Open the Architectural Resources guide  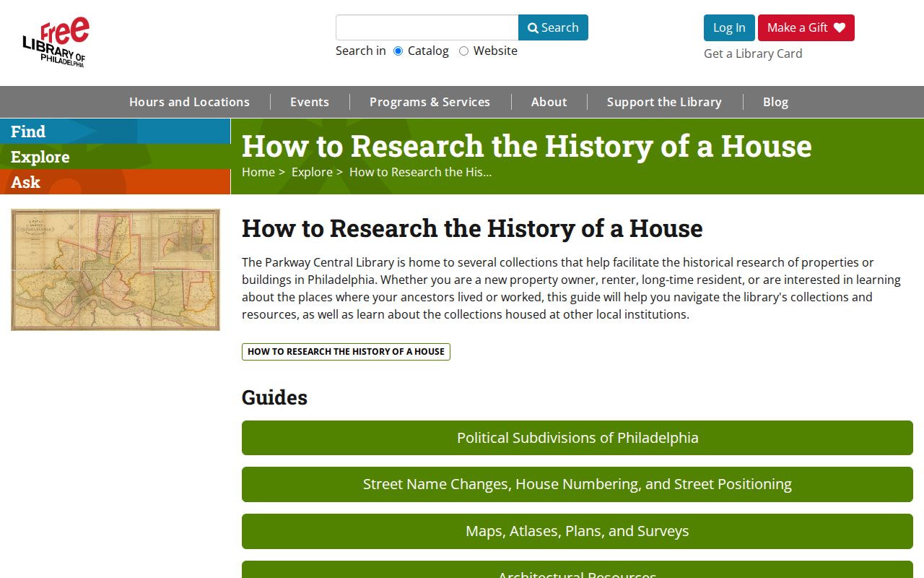point(577,569)
